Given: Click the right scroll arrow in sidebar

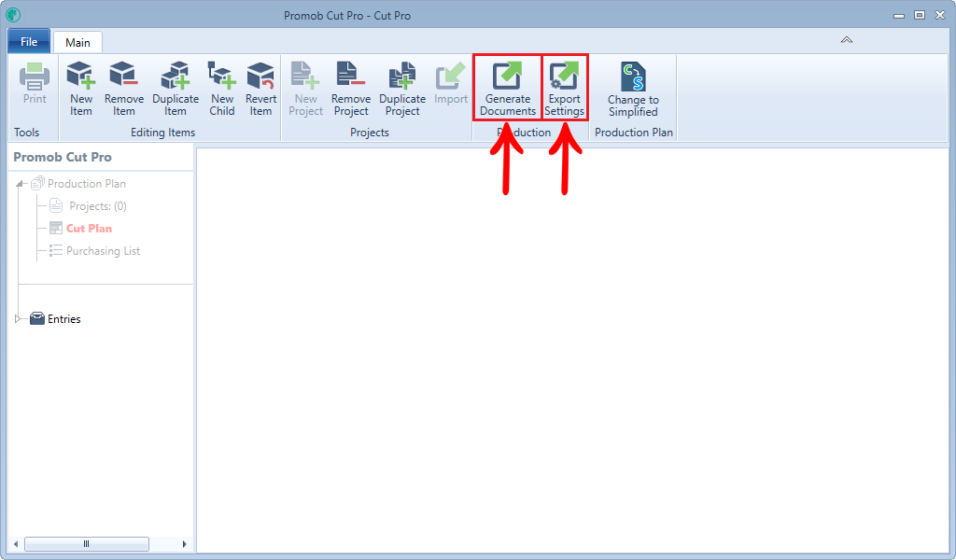Looking at the screenshot, I should pyautogui.click(x=184, y=543).
